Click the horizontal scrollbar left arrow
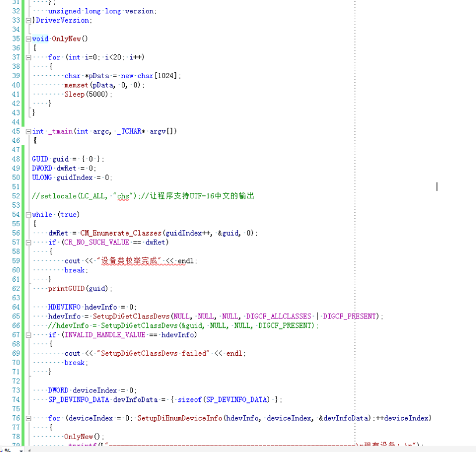 [x=29, y=450]
